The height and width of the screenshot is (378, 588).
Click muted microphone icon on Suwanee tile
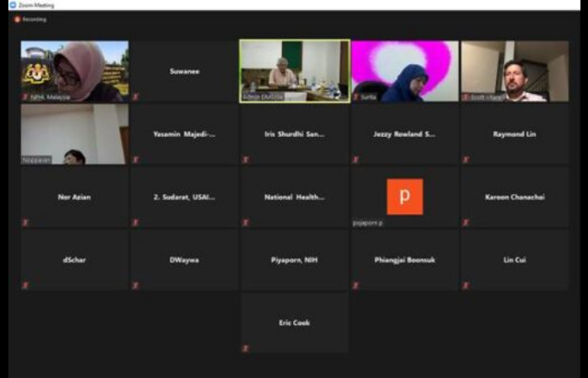tap(136, 97)
